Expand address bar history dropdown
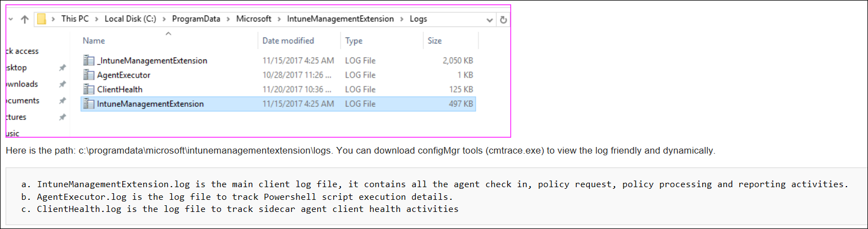The width and height of the screenshot is (868, 229). (490, 20)
